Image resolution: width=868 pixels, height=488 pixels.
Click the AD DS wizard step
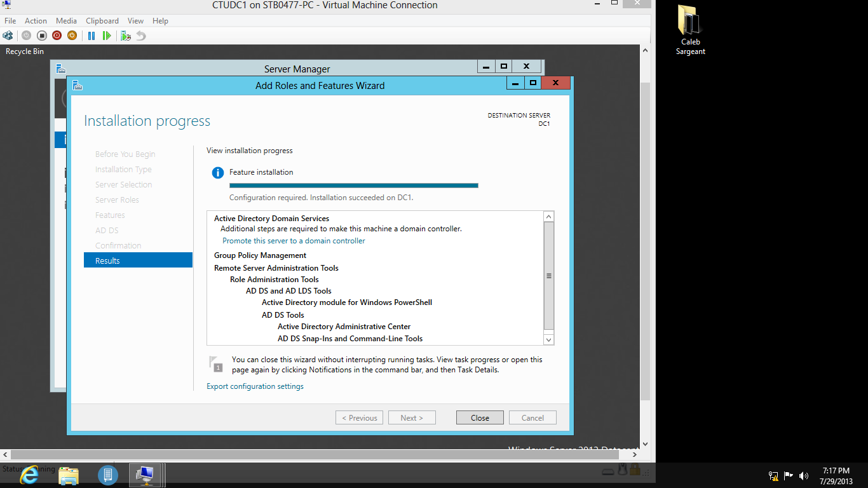pos(107,231)
